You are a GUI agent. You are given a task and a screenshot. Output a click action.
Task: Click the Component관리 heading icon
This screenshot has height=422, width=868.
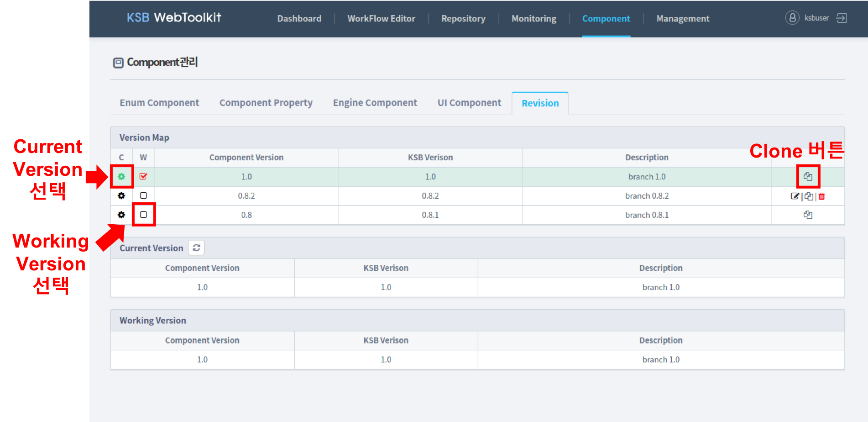coord(118,63)
